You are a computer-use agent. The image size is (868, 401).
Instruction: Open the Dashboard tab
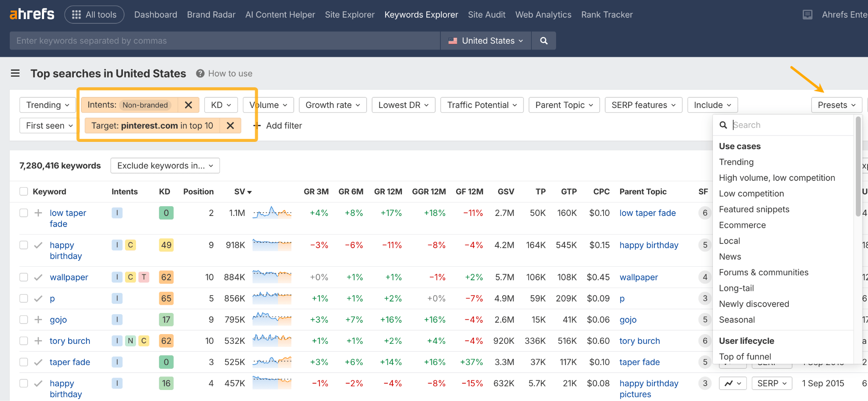[156, 14]
